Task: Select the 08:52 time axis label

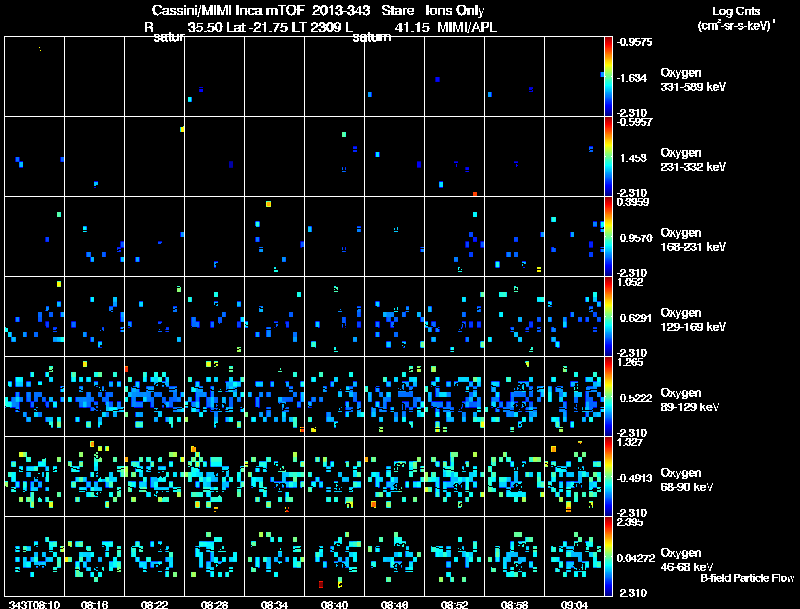Action: 455,603
